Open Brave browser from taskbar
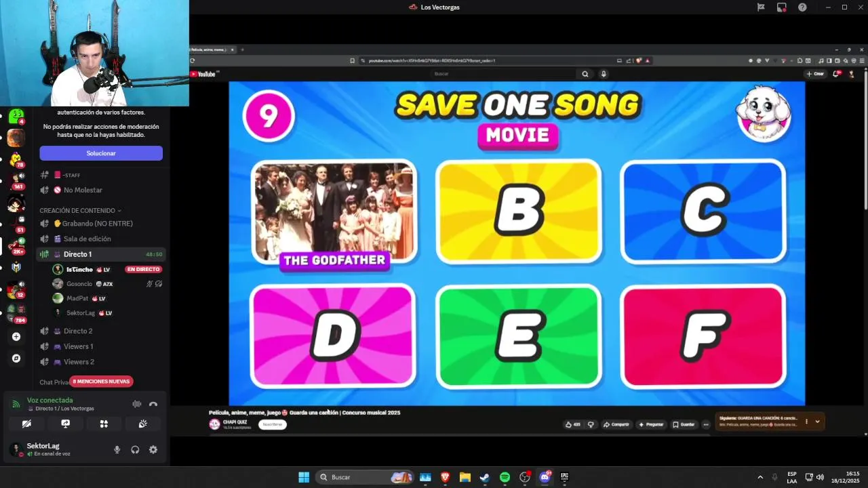The height and width of the screenshot is (488, 868). coord(445,477)
